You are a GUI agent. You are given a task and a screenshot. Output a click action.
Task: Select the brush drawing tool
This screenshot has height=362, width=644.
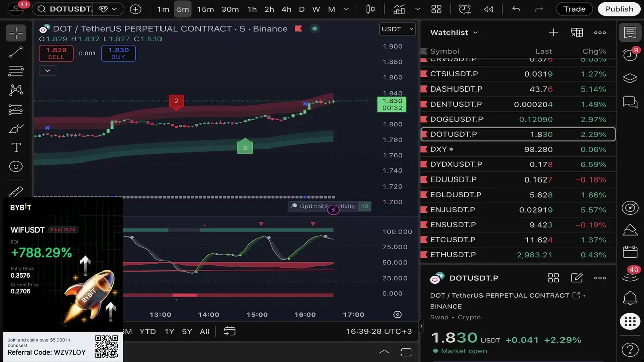click(16, 129)
